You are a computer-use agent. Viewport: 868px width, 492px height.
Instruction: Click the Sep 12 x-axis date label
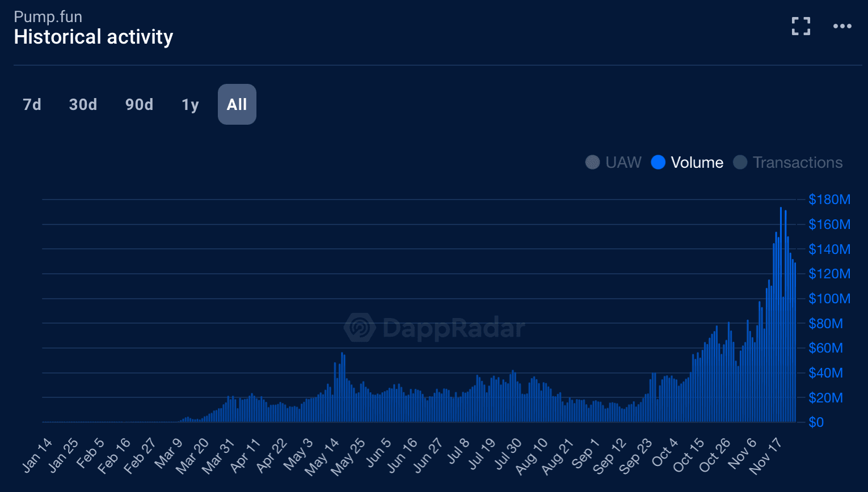tap(610, 456)
